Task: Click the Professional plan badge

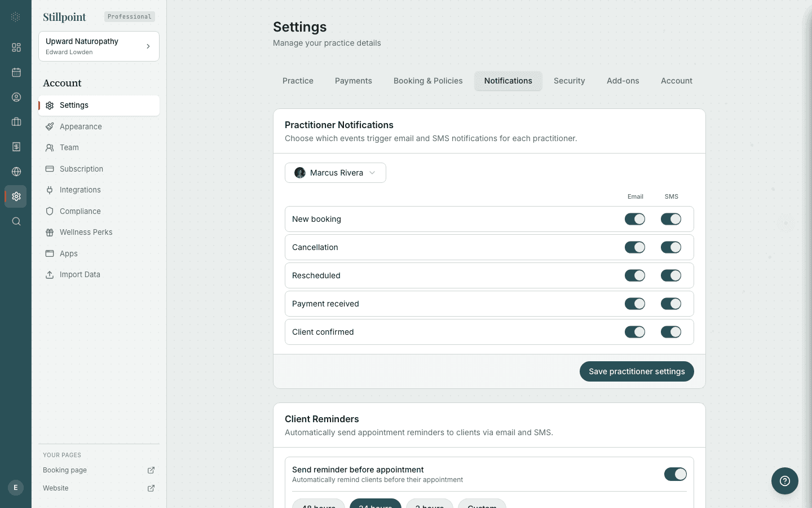Action: coord(130,17)
